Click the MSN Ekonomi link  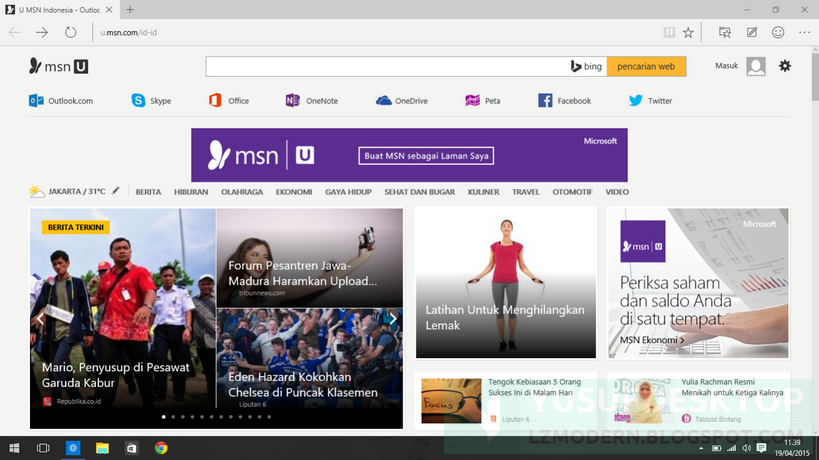pos(652,340)
